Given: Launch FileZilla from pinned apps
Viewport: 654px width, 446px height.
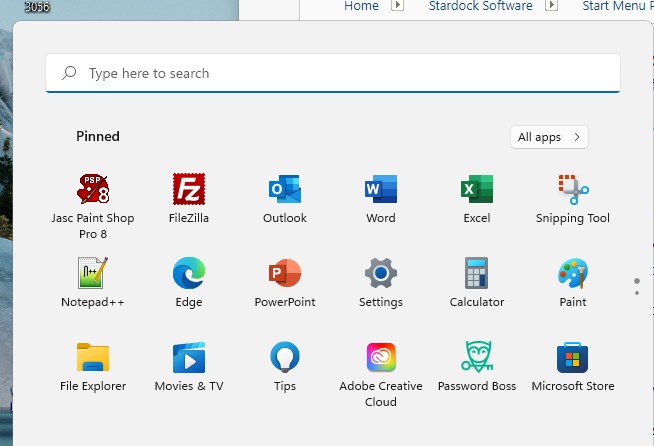Looking at the screenshot, I should pos(189,198).
